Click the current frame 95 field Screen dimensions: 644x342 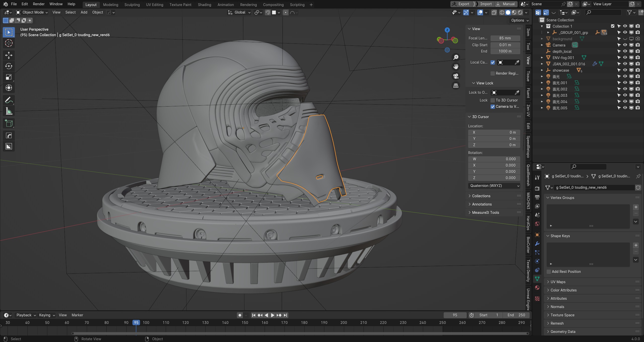(x=455, y=315)
